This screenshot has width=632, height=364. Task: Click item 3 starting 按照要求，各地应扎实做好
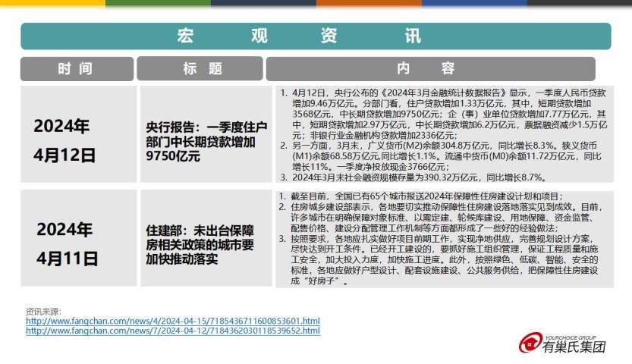point(439,259)
